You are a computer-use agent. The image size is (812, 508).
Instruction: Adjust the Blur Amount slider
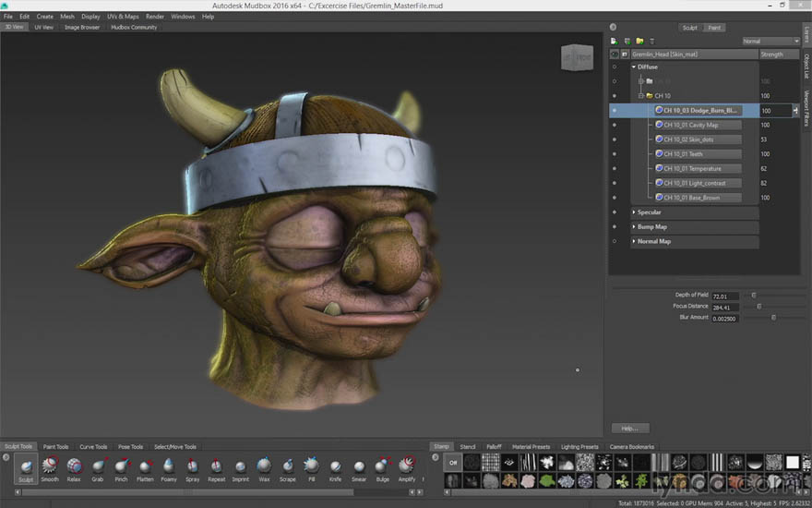[x=775, y=318]
